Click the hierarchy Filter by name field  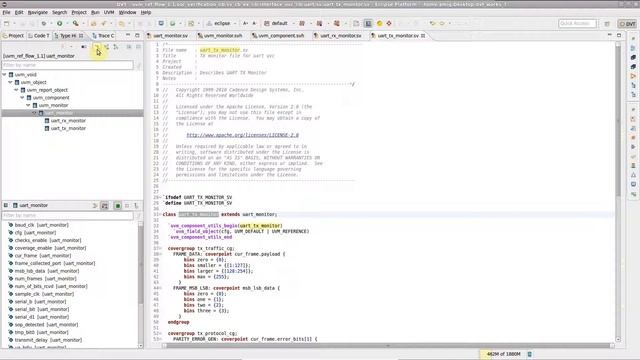pyautogui.click(x=67, y=65)
